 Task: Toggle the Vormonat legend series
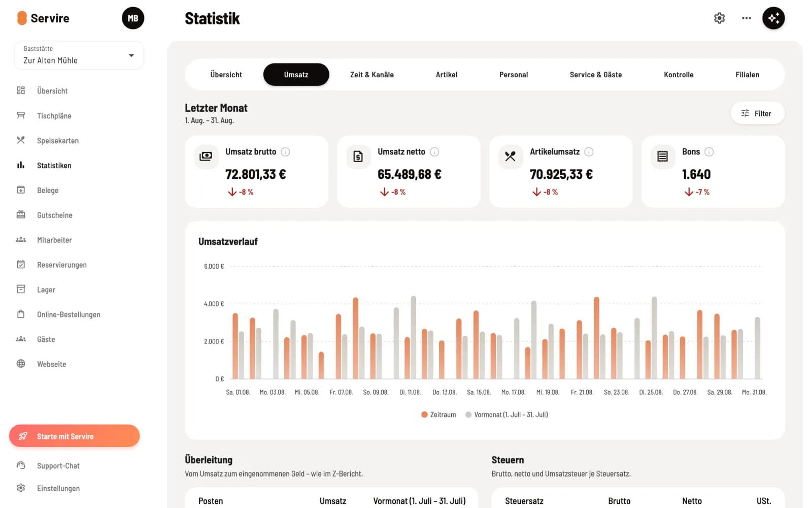pos(506,415)
